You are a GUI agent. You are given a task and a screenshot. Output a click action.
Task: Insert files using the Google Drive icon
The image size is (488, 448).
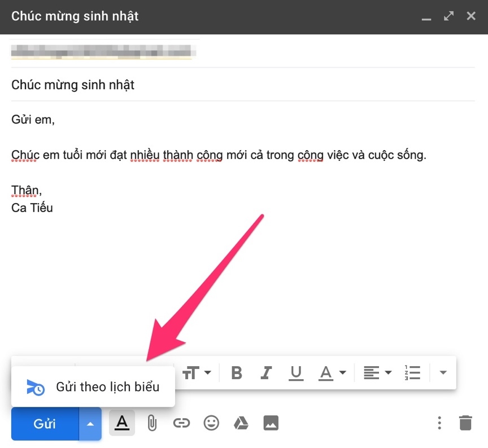[x=241, y=423]
